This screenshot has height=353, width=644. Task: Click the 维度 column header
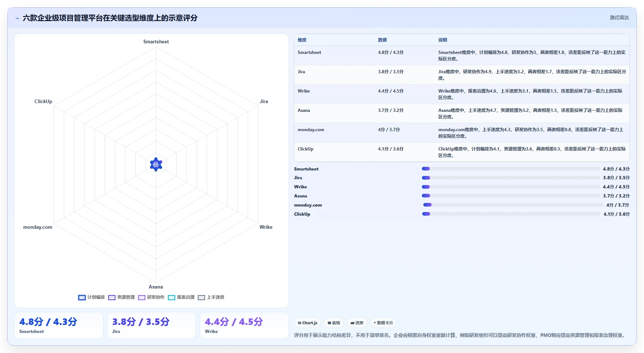pyautogui.click(x=302, y=40)
